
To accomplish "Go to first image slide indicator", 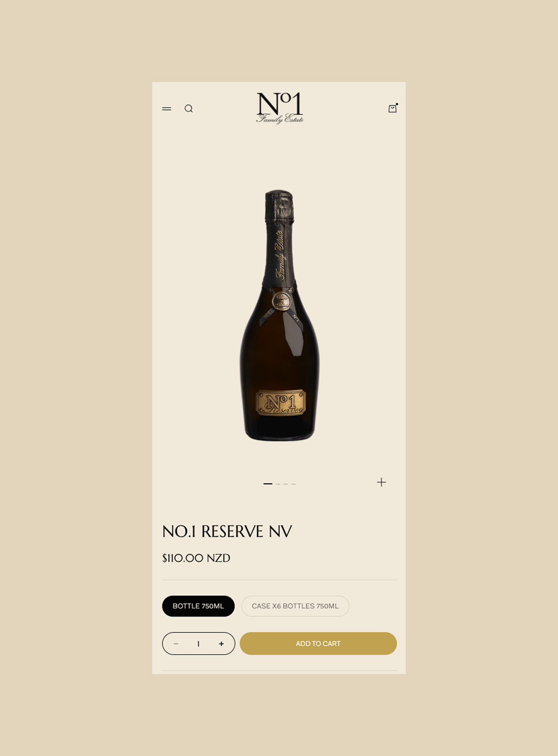I will coord(268,484).
